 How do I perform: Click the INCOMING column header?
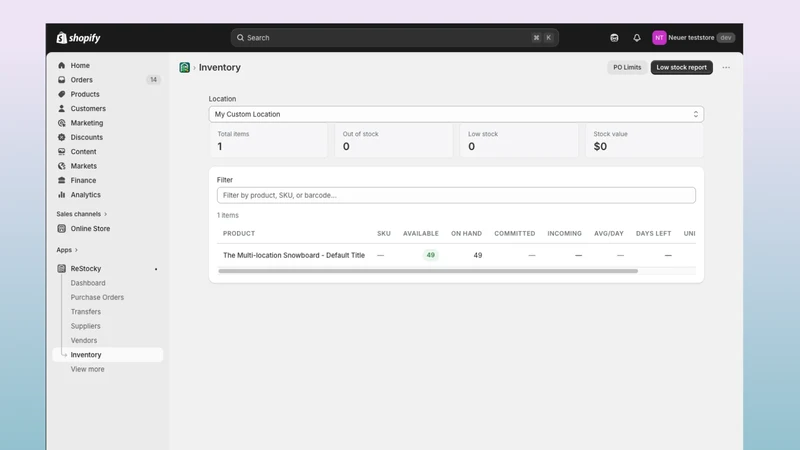(564, 233)
